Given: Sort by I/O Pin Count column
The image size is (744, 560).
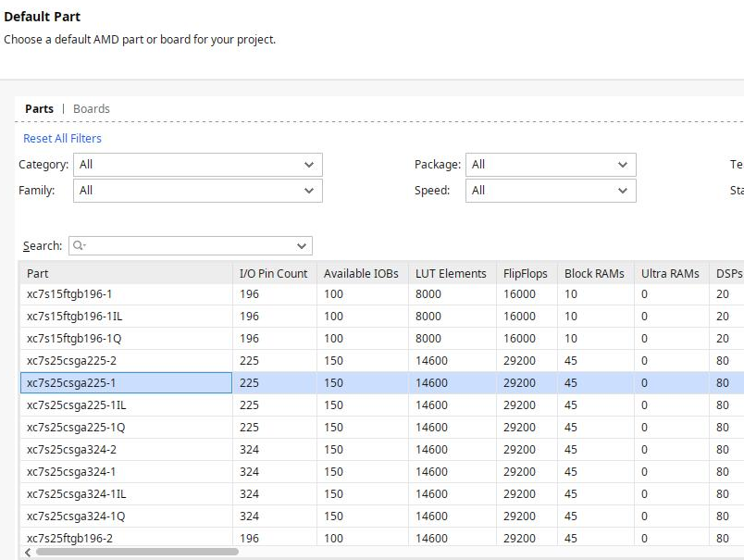Looking at the screenshot, I should click(273, 273).
